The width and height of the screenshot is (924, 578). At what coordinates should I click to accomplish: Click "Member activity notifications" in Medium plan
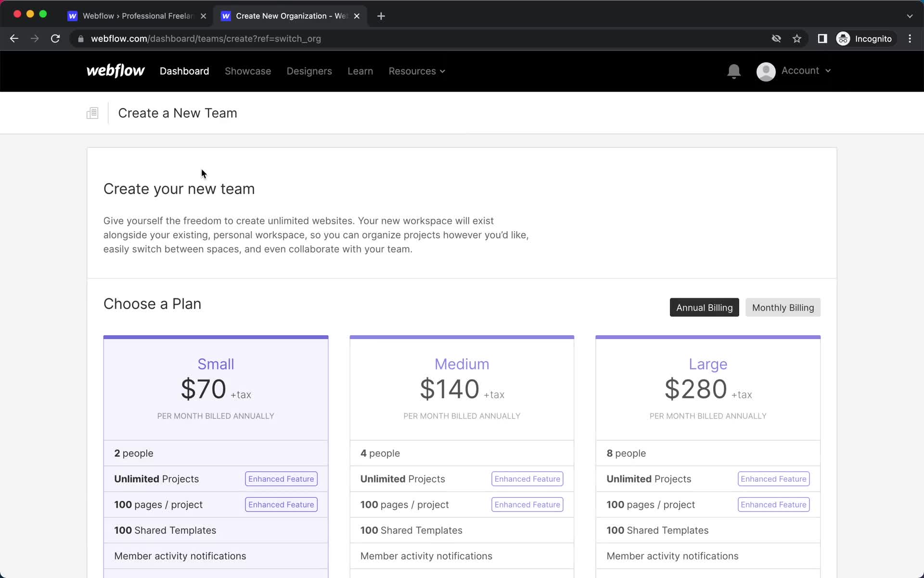click(x=426, y=556)
